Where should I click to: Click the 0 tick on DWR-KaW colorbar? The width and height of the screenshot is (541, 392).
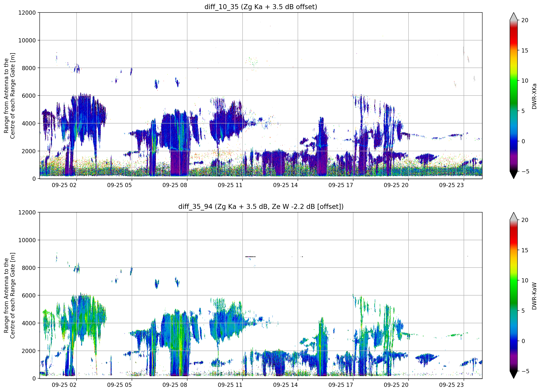click(x=523, y=341)
